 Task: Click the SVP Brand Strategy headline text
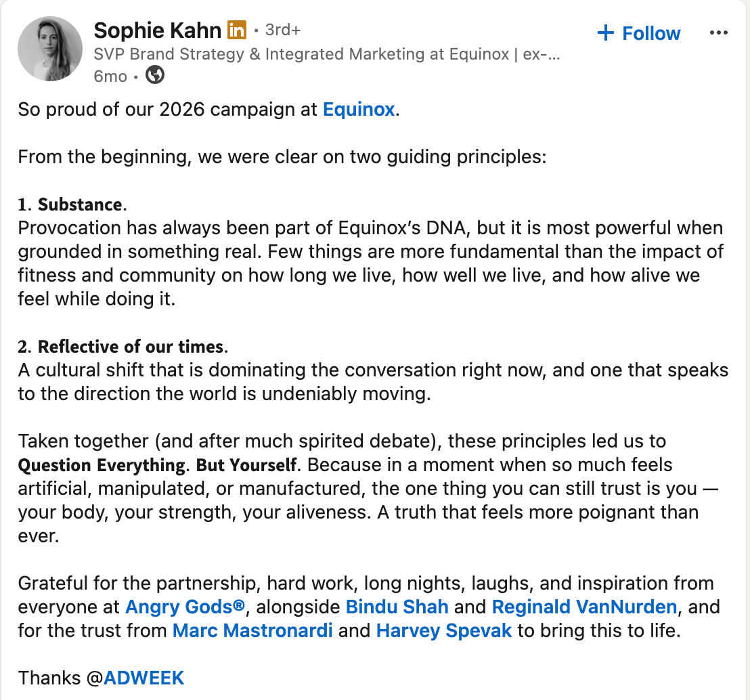point(327,54)
